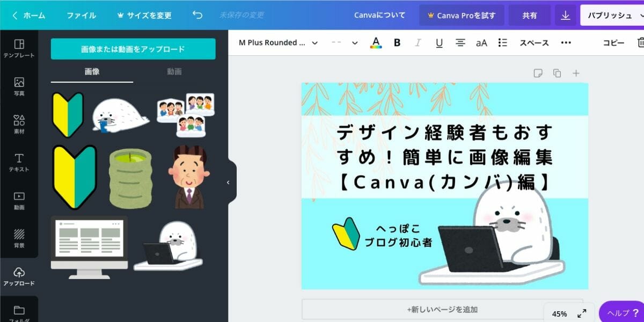
Task: Click the download icon in the top bar
Action: [x=565, y=15]
